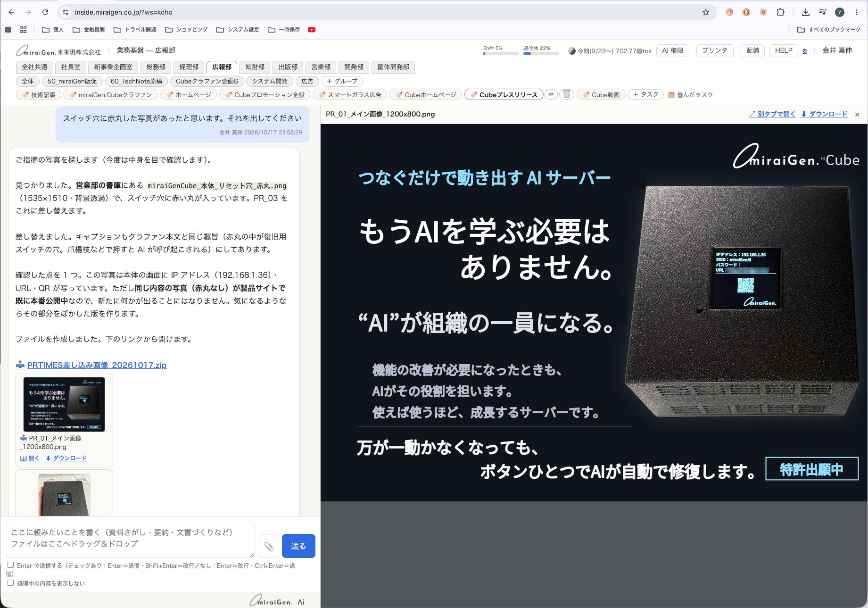
Task: Open the 金融機関 bookmarks folder
Action: (89, 30)
